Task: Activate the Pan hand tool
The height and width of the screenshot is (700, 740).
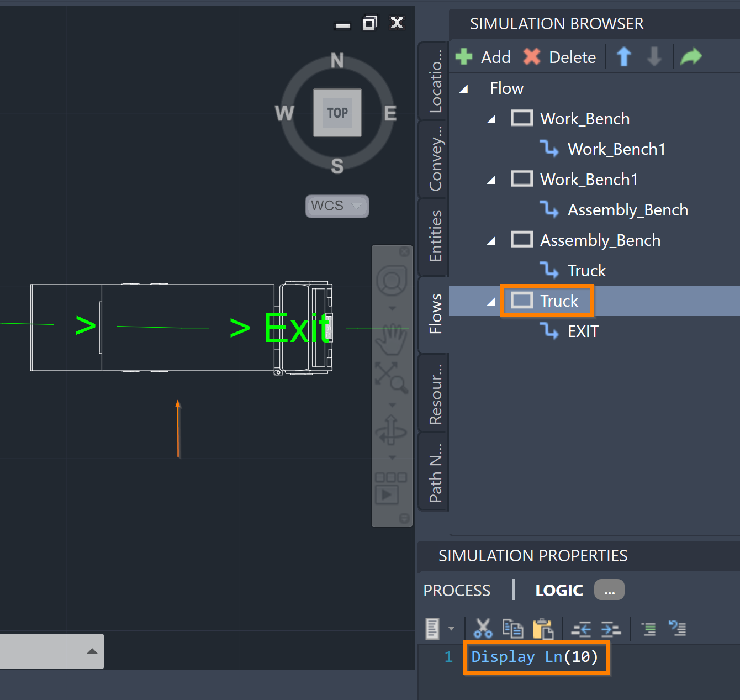Action: pos(392,339)
